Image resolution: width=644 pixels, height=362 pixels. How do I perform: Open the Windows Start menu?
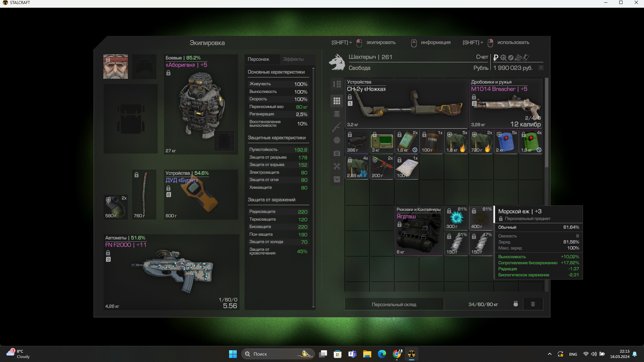click(233, 354)
